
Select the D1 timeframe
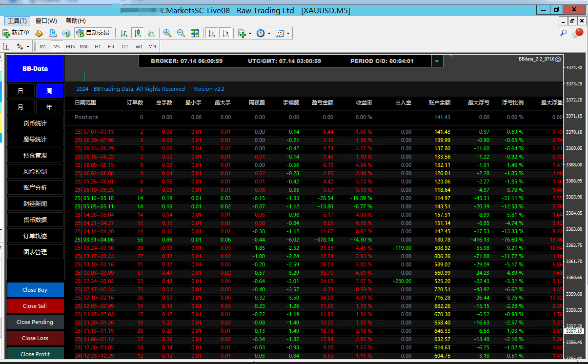coord(125,46)
